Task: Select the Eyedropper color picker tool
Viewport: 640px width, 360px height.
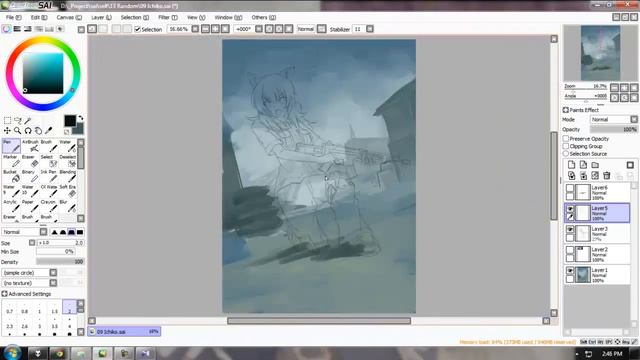Action: pyautogui.click(x=49, y=131)
